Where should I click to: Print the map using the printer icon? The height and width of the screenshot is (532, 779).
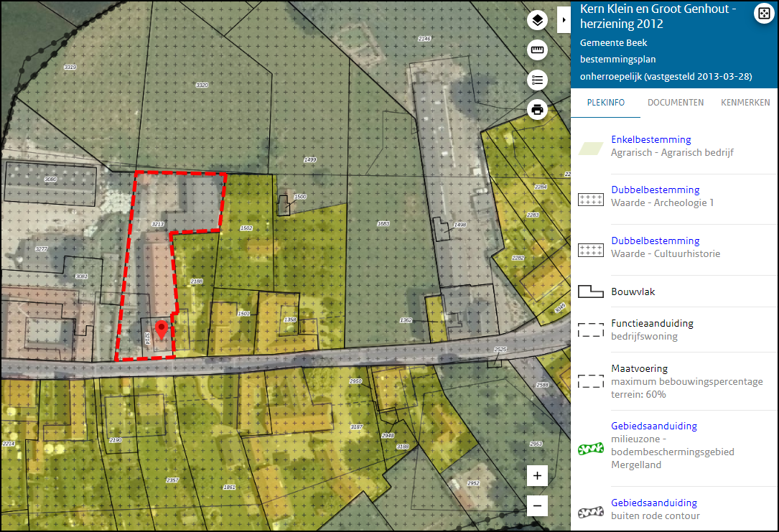537,109
